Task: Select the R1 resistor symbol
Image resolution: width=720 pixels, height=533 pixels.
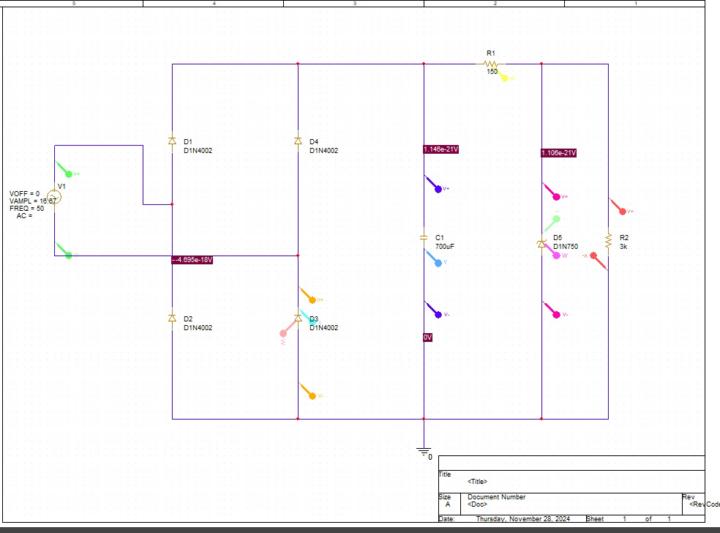Action: pyautogui.click(x=490, y=63)
